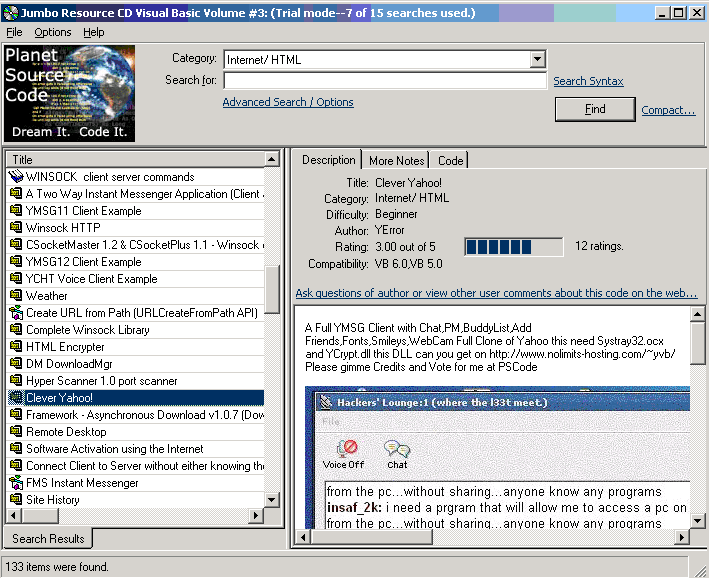709x578 pixels.
Task: Click the Compact... link
Action: [668, 110]
